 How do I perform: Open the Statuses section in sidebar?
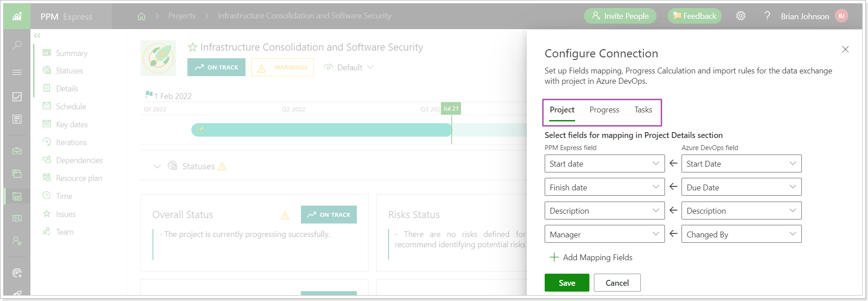pyautogui.click(x=69, y=71)
